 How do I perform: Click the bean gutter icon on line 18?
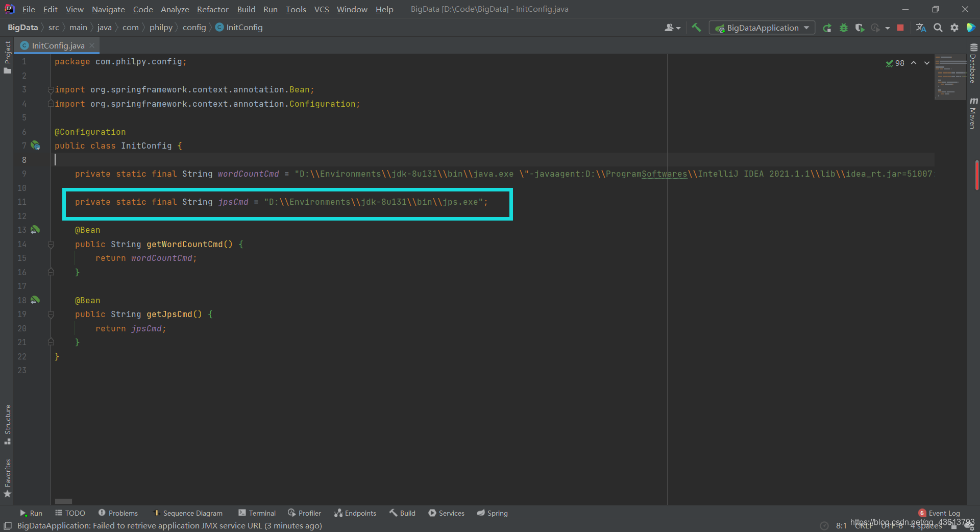tap(35, 300)
